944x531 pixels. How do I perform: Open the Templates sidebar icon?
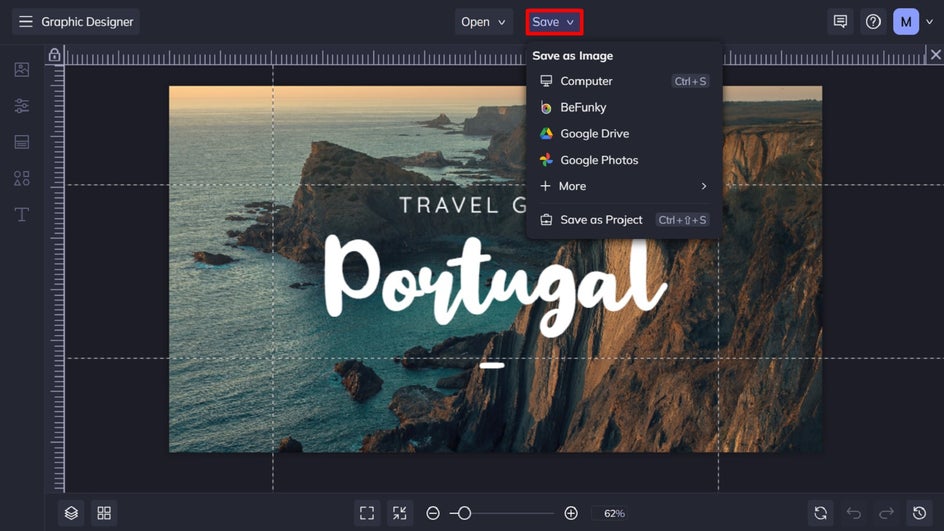point(21,142)
